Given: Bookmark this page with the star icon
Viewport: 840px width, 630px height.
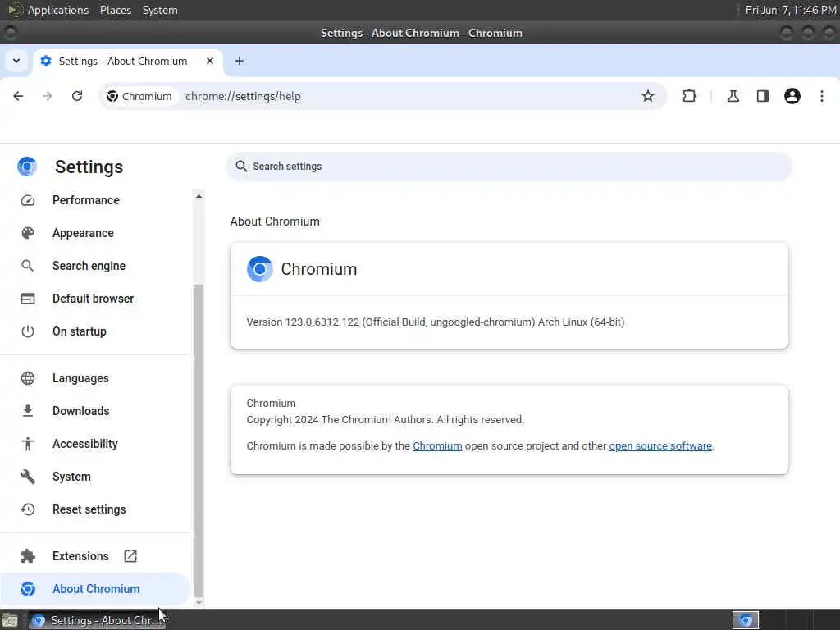Looking at the screenshot, I should coord(648,96).
